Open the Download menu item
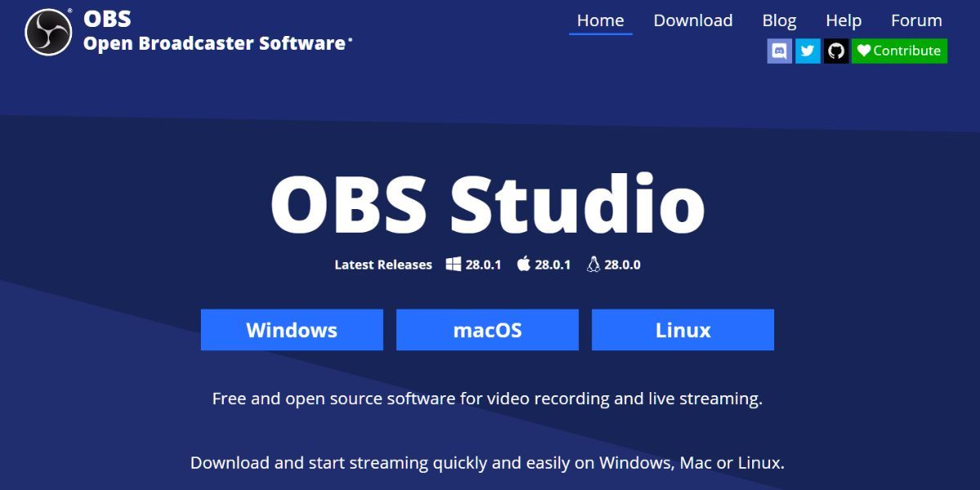 [693, 20]
